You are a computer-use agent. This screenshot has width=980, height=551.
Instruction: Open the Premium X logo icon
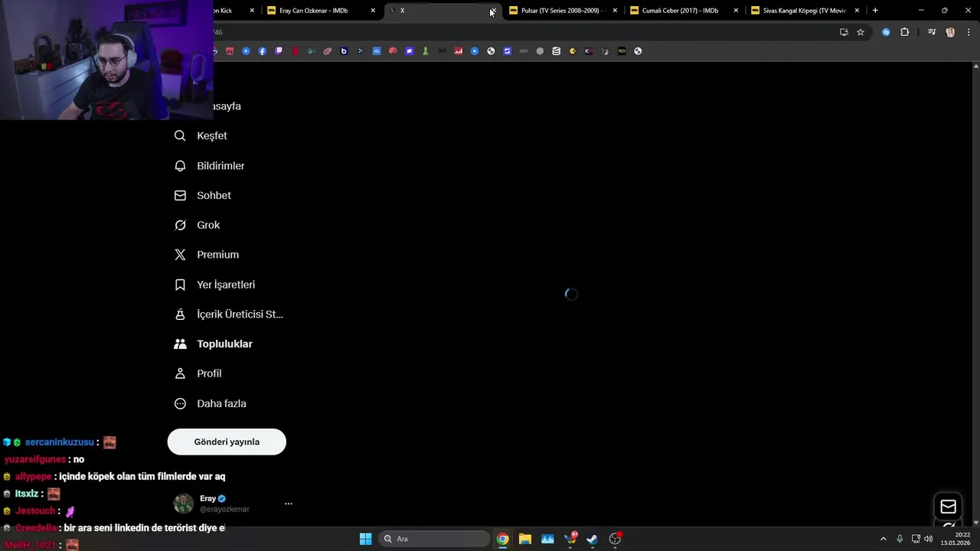pos(180,255)
